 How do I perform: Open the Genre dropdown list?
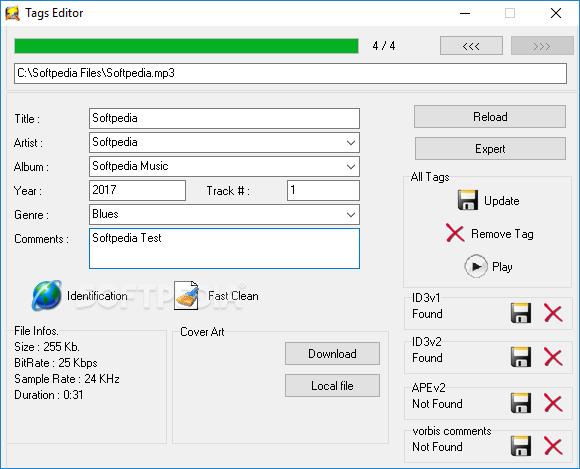(x=351, y=215)
